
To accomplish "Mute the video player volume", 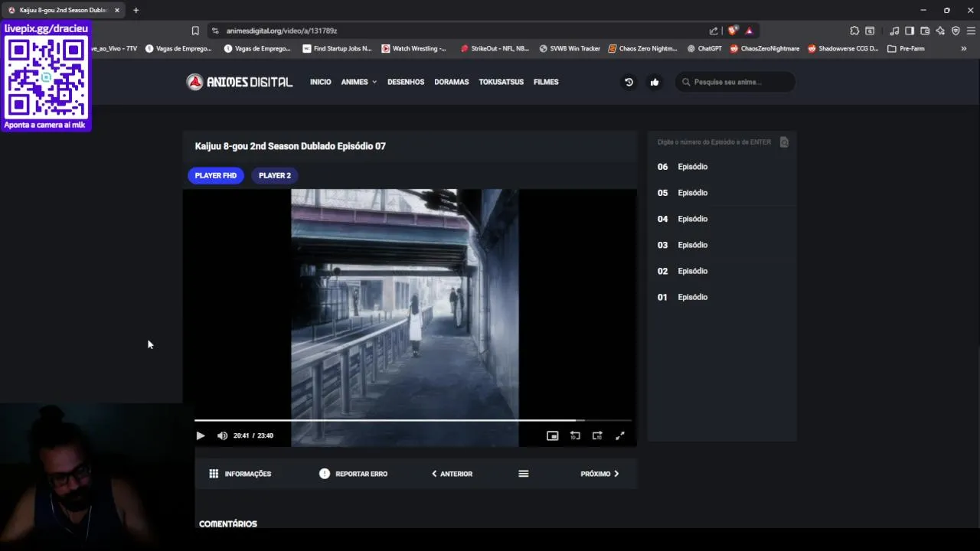I will point(222,435).
